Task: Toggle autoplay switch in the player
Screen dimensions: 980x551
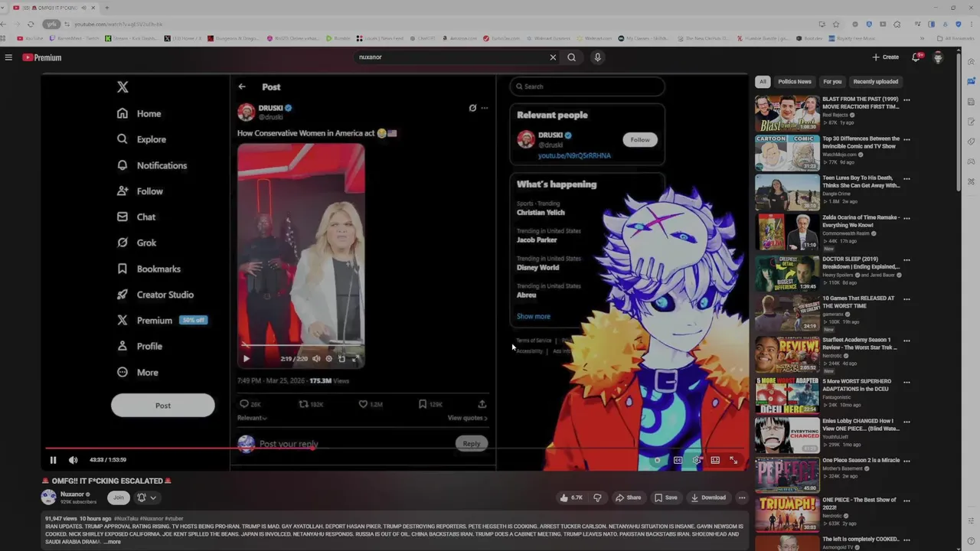Action: coord(657,460)
